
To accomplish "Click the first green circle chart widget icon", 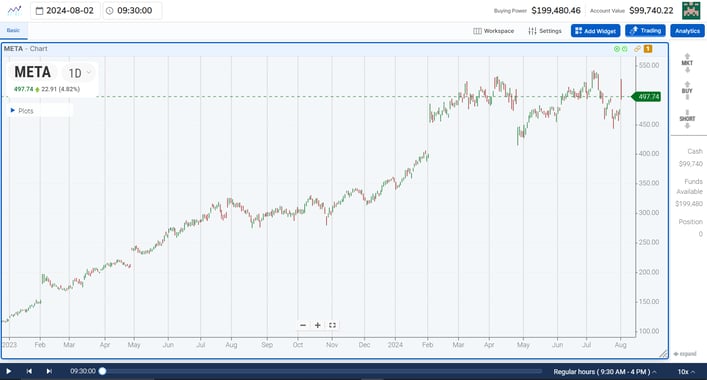I will click(x=617, y=49).
